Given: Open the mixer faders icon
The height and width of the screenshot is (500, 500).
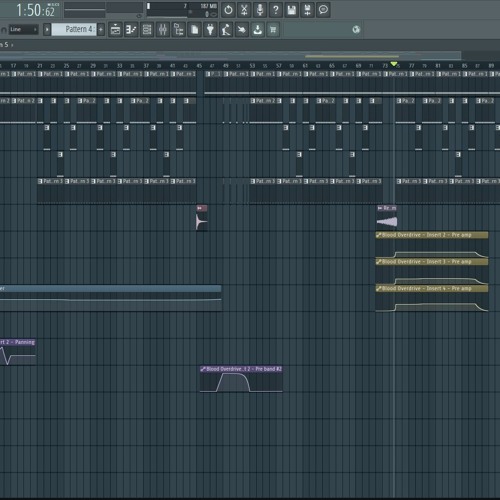Looking at the screenshot, I should 163,30.
